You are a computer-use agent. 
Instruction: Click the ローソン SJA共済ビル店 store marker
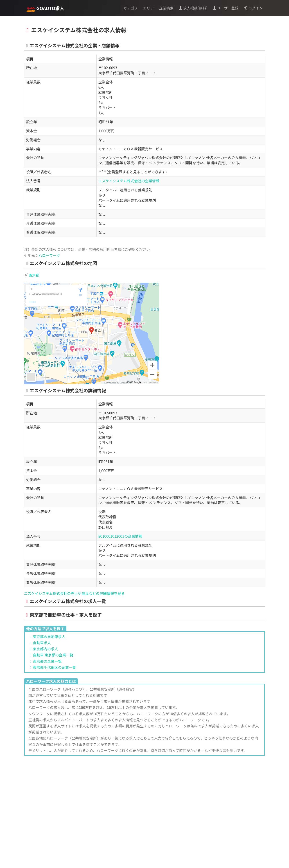pyautogui.click(x=86, y=358)
